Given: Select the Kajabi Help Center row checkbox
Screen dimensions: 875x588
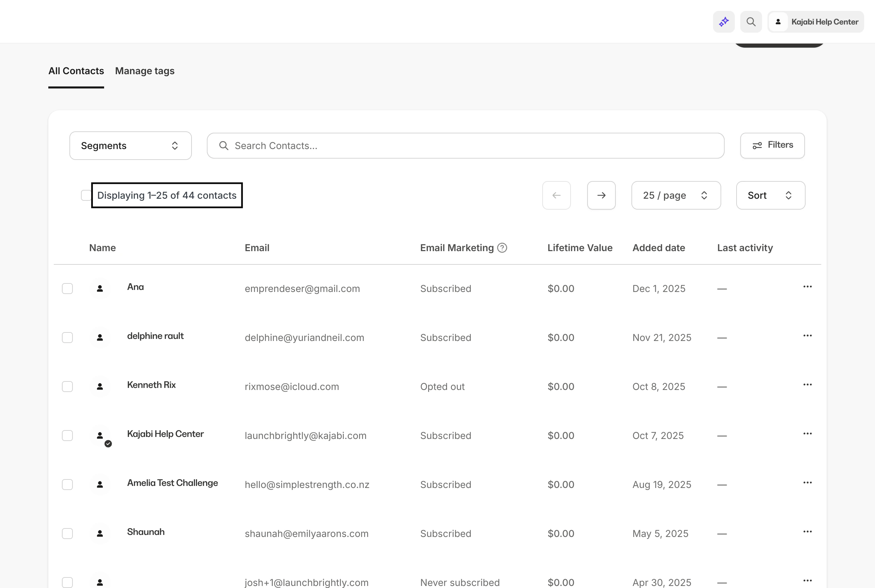Looking at the screenshot, I should click(x=67, y=436).
